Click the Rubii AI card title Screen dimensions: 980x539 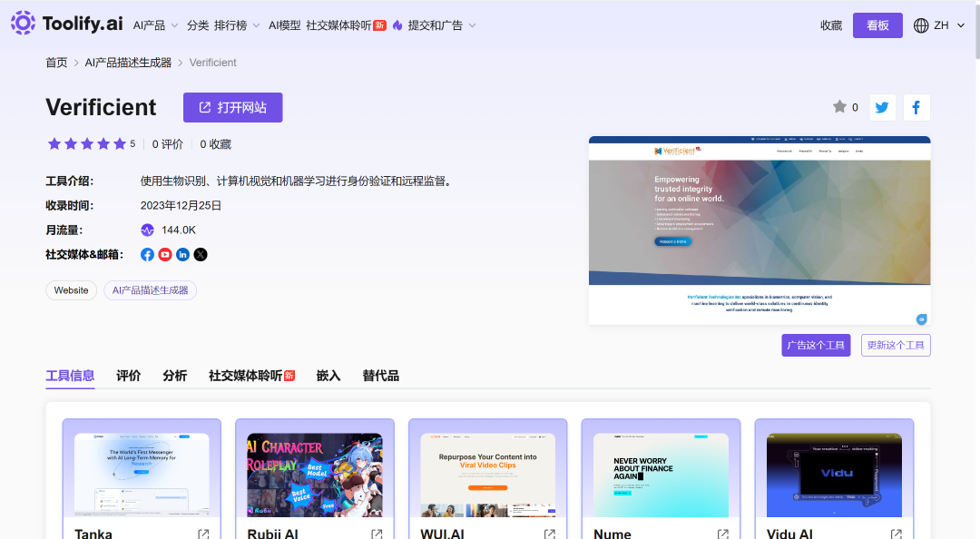(272, 534)
